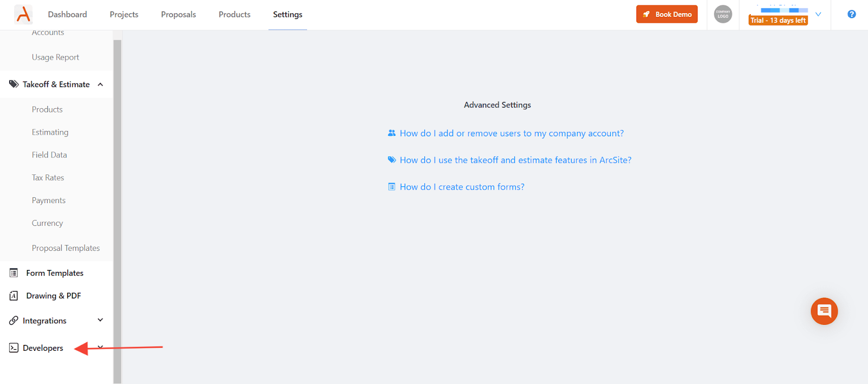Open the Field Data sidebar item
This screenshot has height=384, width=868.
point(49,155)
